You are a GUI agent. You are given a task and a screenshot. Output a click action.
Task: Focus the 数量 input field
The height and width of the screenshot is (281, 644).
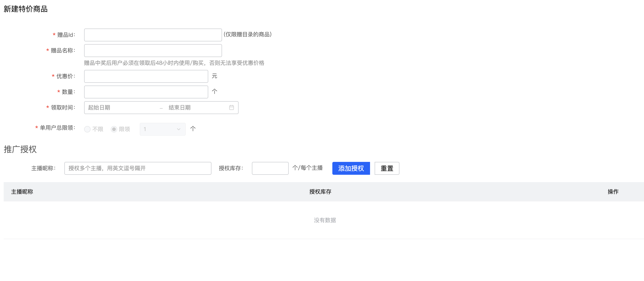click(x=146, y=92)
